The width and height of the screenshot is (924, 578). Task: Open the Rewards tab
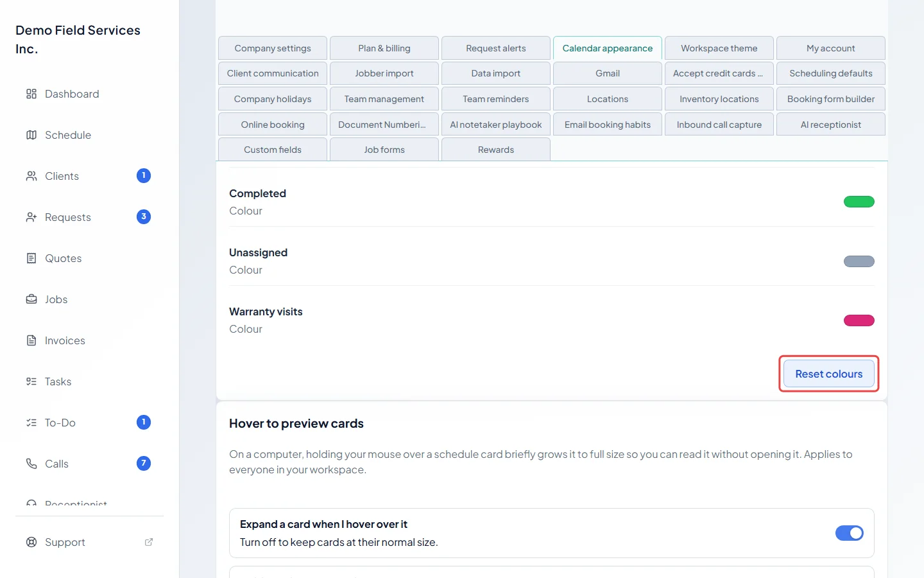(x=496, y=150)
